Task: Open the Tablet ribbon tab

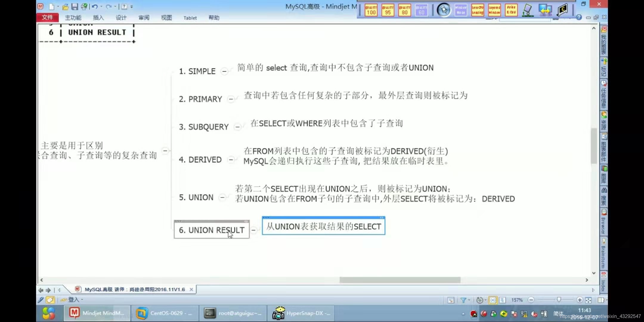Action: [190, 18]
